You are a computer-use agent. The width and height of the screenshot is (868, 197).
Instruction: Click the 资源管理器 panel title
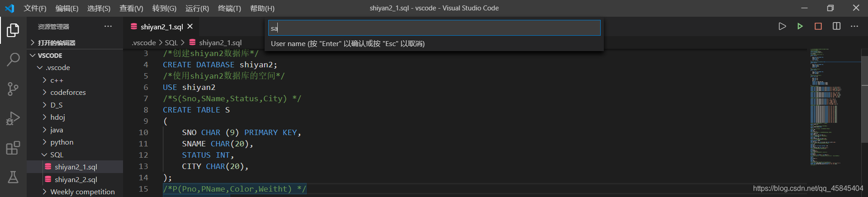tap(53, 27)
